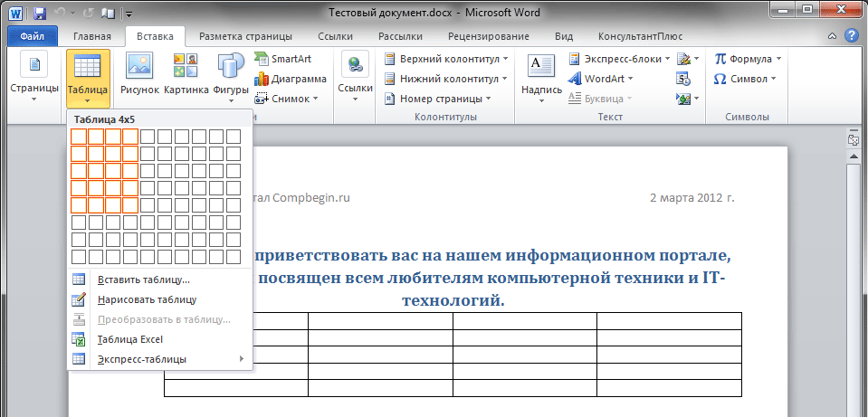Image resolution: width=868 pixels, height=417 pixels.
Task: Click the vertical scrollbar up arrow
Action: tap(853, 155)
